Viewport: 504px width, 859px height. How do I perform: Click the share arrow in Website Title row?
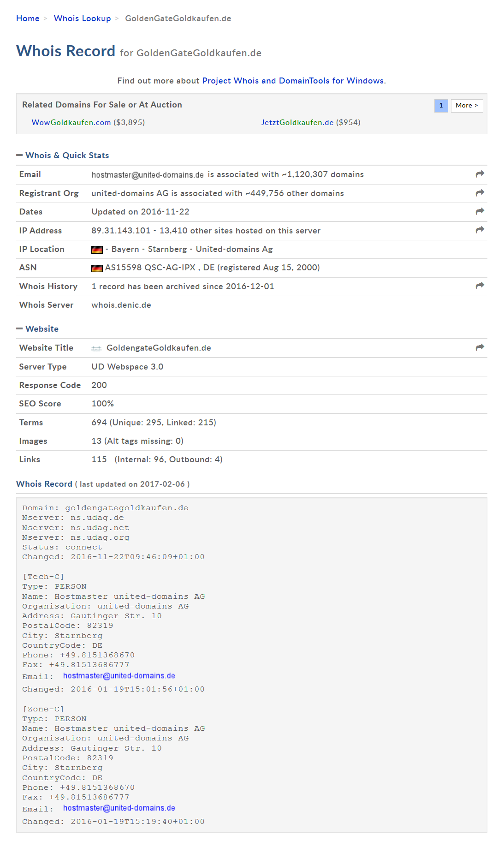pos(480,347)
